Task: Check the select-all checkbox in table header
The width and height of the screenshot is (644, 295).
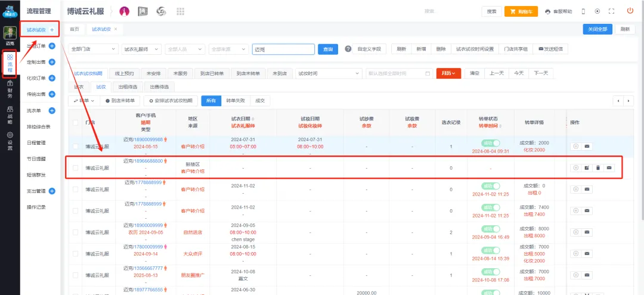Action: [x=75, y=122]
